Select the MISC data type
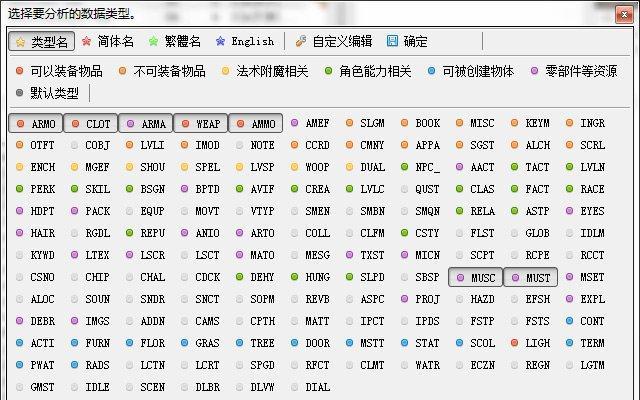The height and width of the screenshot is (400, 640). 476,123
